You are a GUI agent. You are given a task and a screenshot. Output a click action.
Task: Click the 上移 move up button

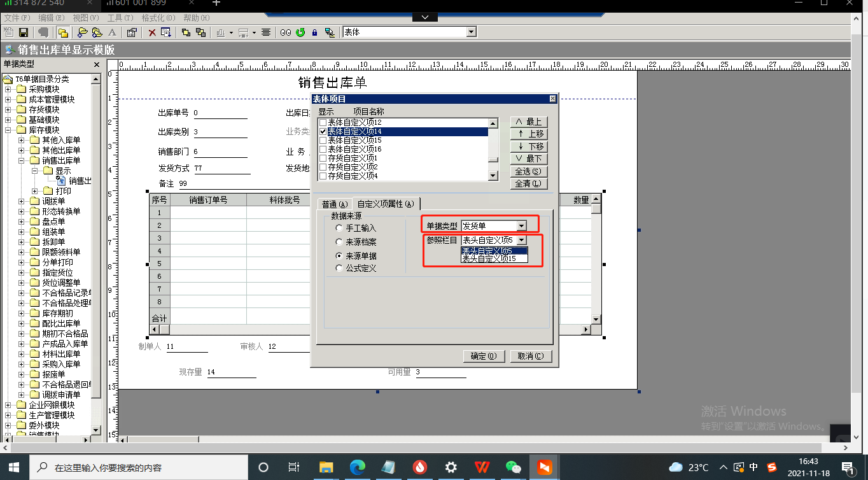[x=529, y=134]
